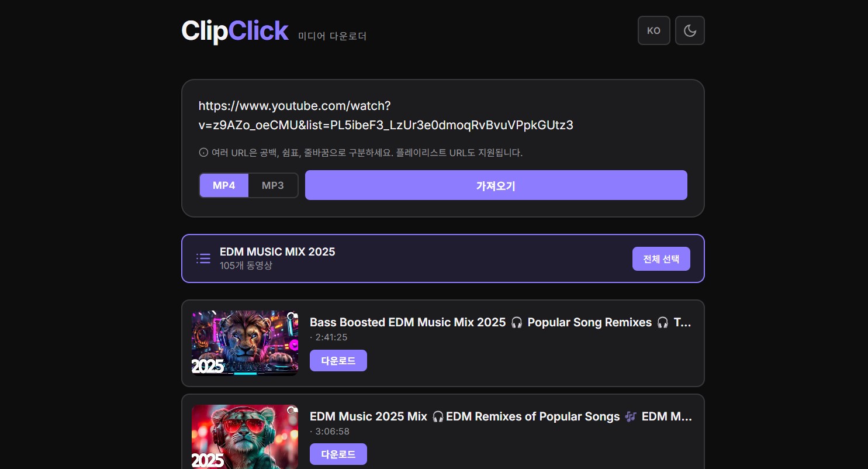Focus the YouTube URL input field
868x469 pixels.
pyautogui.click(x=443, y=116)
